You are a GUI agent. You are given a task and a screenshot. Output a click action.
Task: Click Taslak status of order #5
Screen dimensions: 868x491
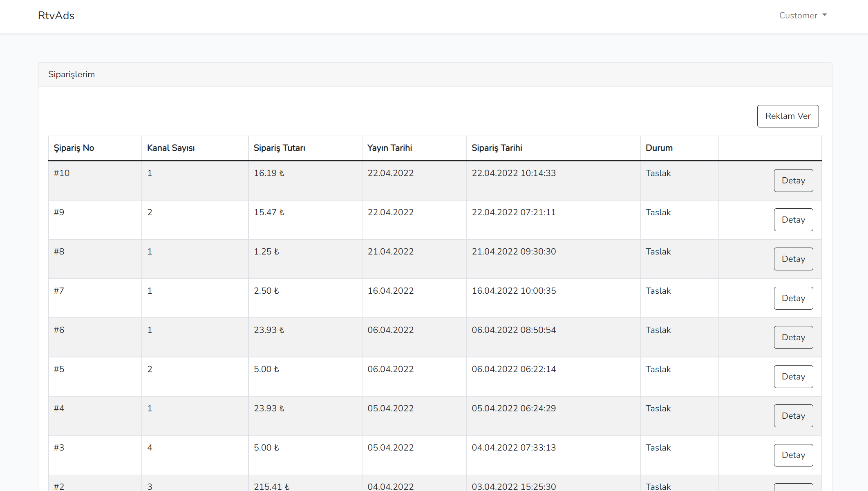[658, 369]
